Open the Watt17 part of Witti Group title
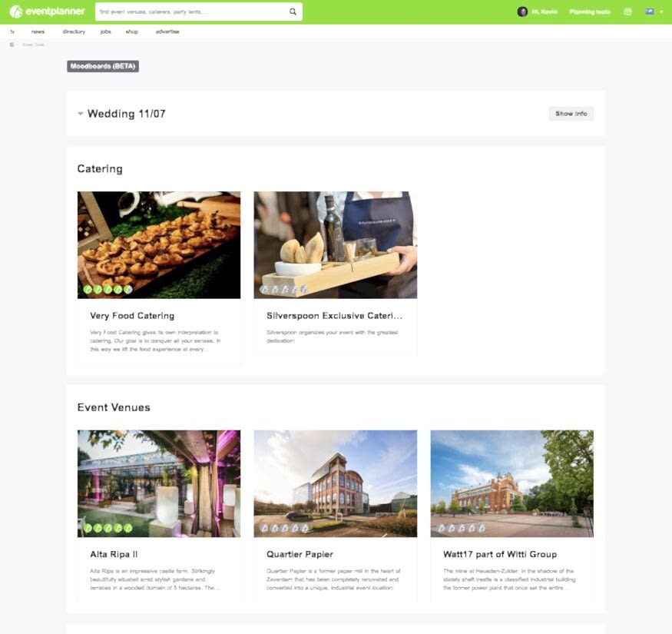The width and height of the screenshot is (672, 634). tap(500, 554)
